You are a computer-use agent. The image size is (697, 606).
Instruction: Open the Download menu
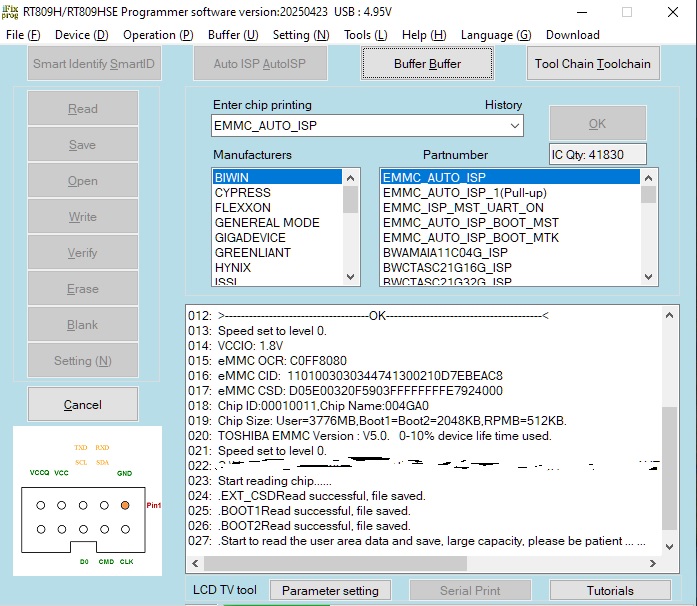(573, 35)
